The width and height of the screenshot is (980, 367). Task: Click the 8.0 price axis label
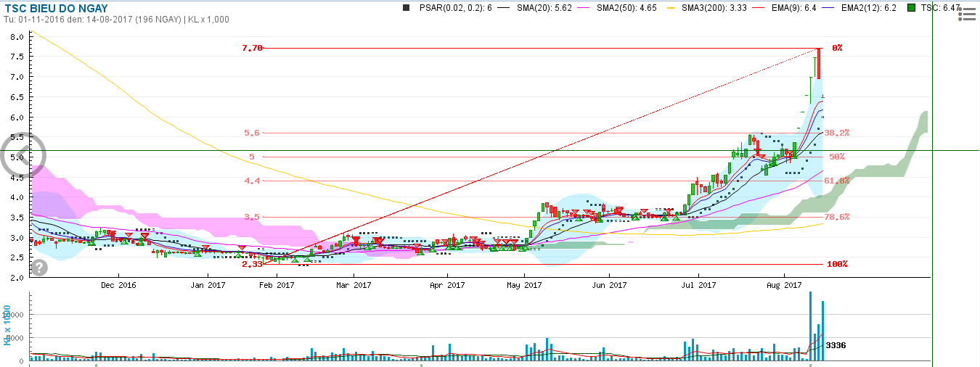coord(17,36)
